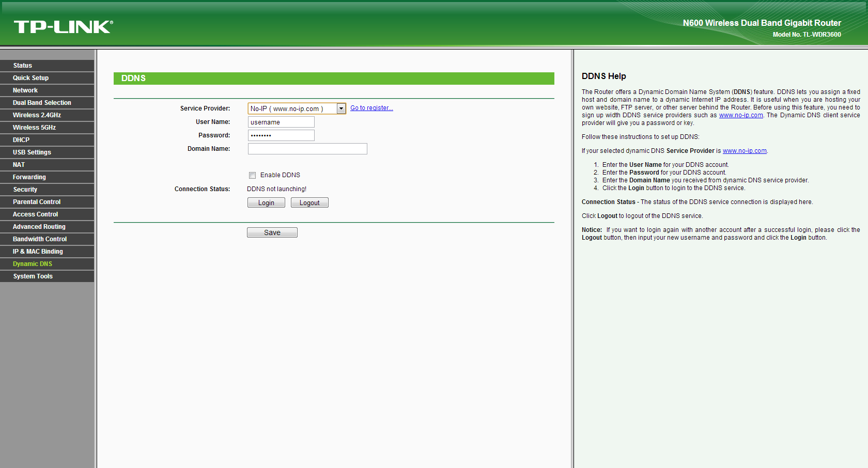Select Advanced Routing menu
The width and height of the screenshot is (868, 468).
pyautogui.click(x=47, y=227)
